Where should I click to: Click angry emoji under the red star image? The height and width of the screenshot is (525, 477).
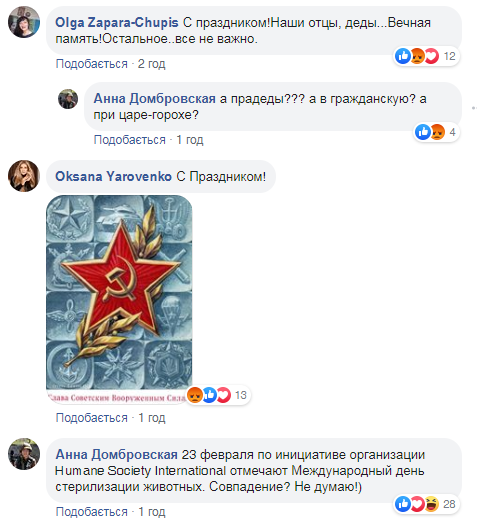tap(195, 395)
